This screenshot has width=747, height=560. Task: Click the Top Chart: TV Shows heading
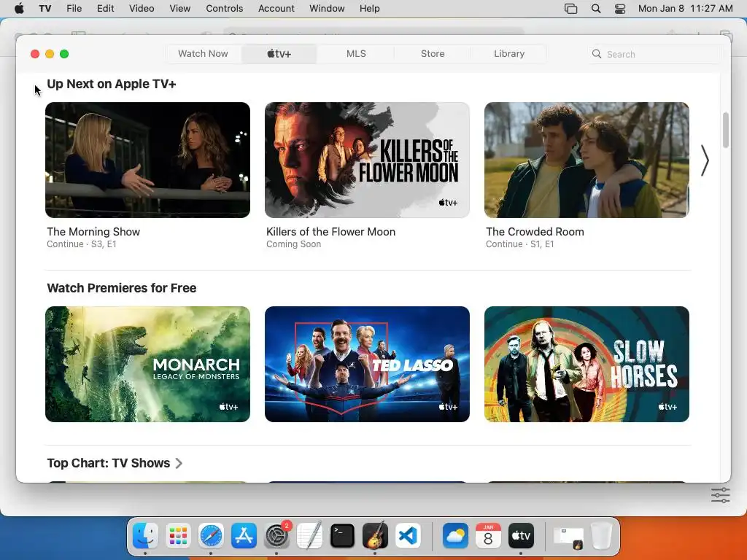[x=109, y=463]
